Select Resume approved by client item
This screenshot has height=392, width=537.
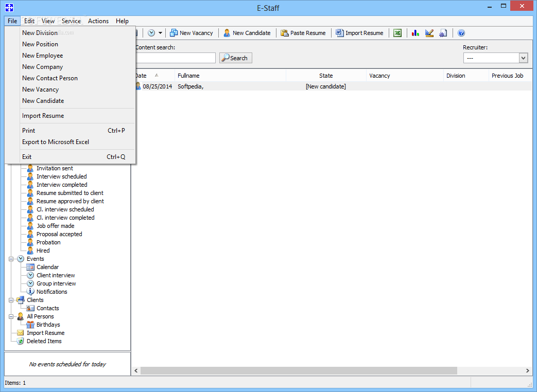click(x=70, y=201)
